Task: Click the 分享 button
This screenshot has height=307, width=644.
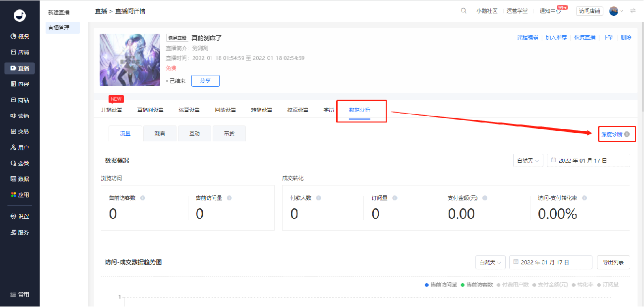Action: click(205, 81)
